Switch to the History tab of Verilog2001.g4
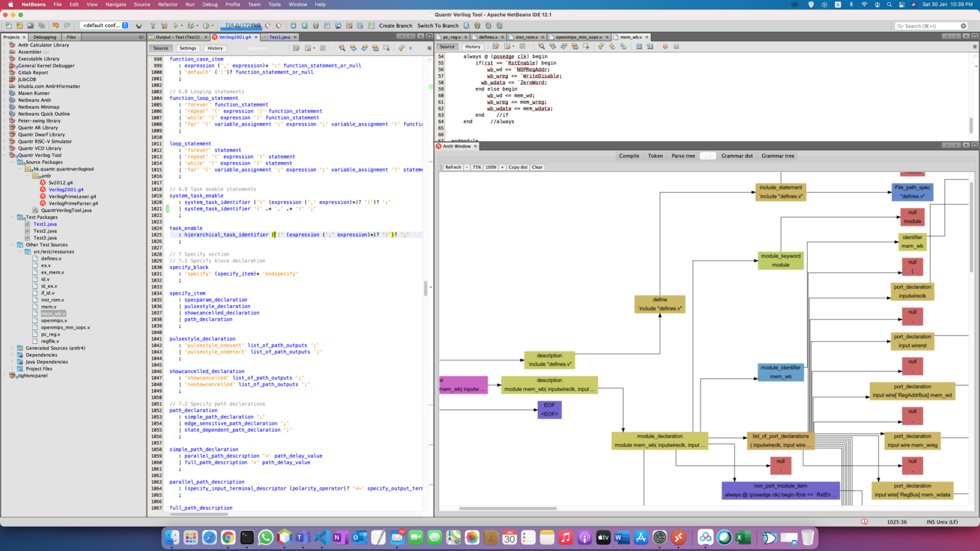This screenshot has height=551, width=980. (215, 48)
